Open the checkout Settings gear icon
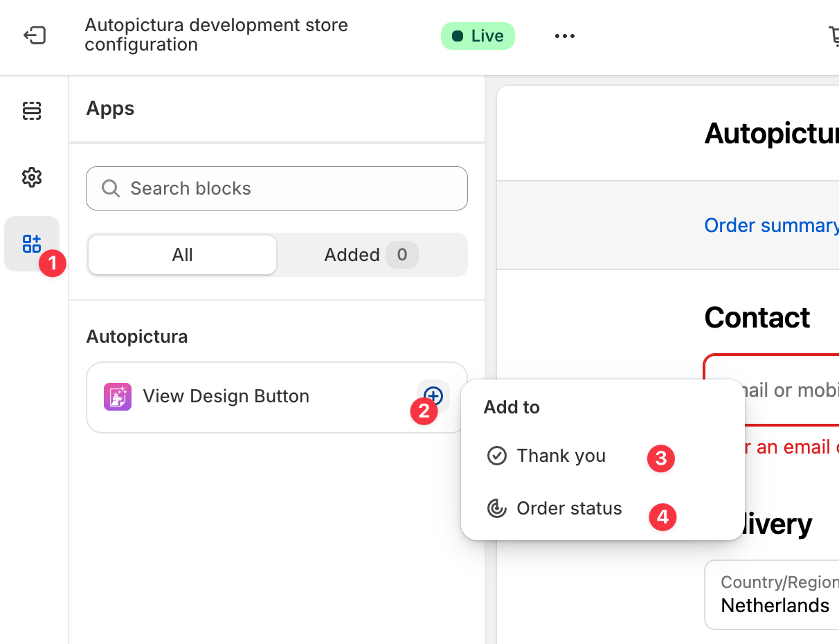 click(x=32, y=177)
